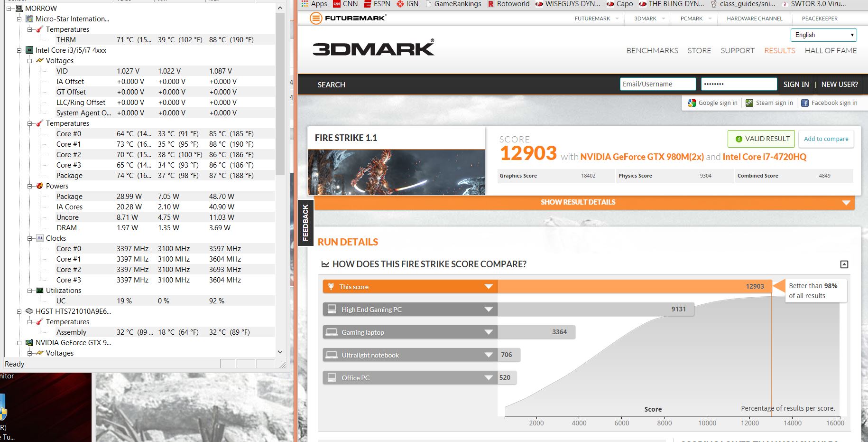Open the Rotoworld bookmark

click(508, 4)
